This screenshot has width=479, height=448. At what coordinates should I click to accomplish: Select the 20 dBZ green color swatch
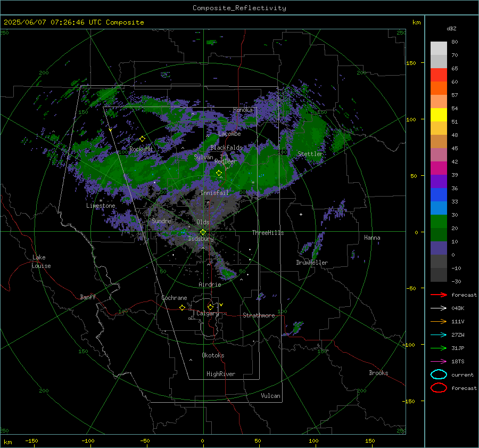[439, 222]
